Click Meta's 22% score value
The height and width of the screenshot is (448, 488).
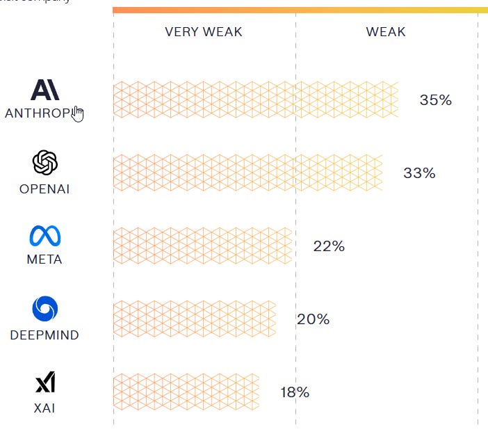click(x=329, y=246)
